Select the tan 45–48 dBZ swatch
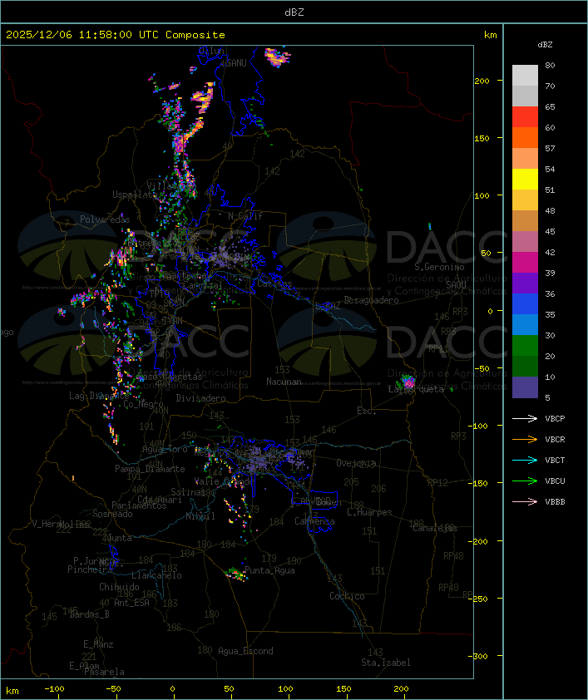Viewport: 588px width, 700px height. click(525, 221)
